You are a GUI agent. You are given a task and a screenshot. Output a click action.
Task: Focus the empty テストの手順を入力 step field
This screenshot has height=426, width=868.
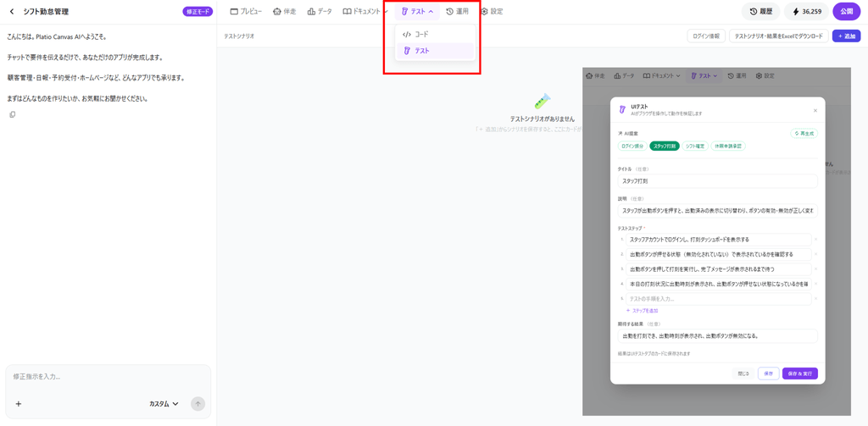coord(719,299)
